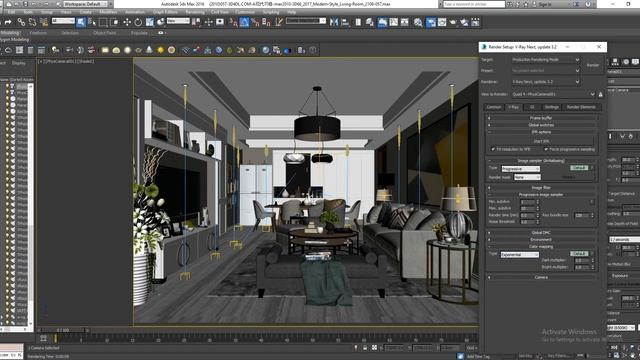Screen dimensions: 640x360
Task: Expand the Image filter rollout
Action: point(541,188)
